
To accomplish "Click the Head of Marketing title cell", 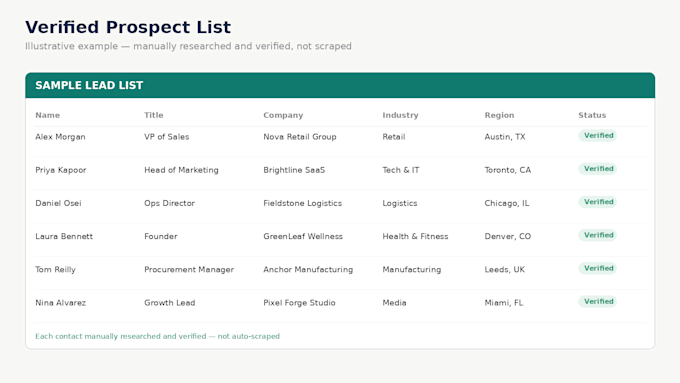I will (x=181, y=170).
